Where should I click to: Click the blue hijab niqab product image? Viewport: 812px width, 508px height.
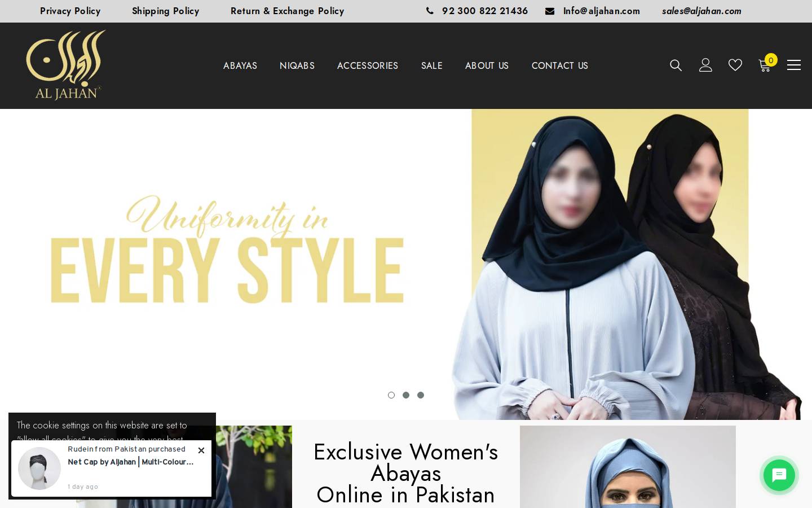tap(628, 467)
